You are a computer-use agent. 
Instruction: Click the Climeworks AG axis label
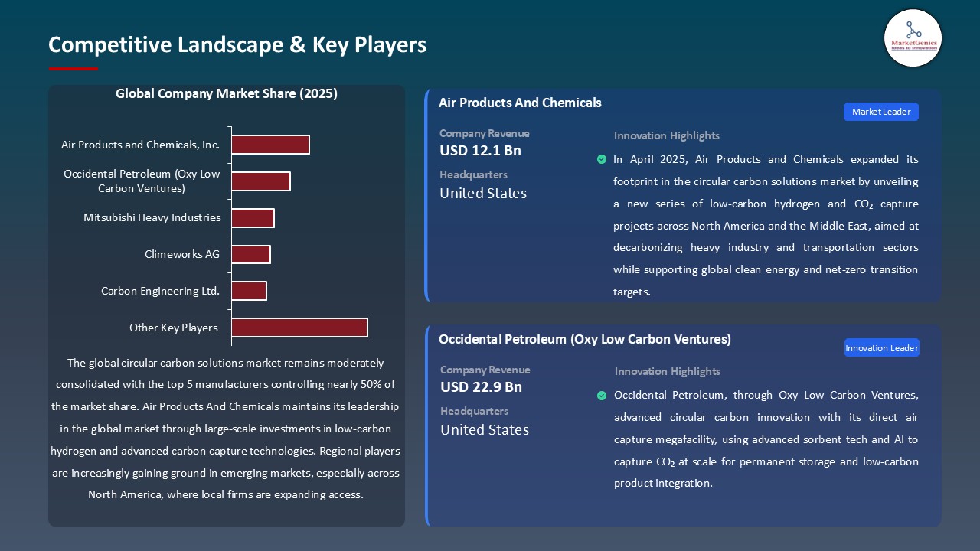coord(182,255)
